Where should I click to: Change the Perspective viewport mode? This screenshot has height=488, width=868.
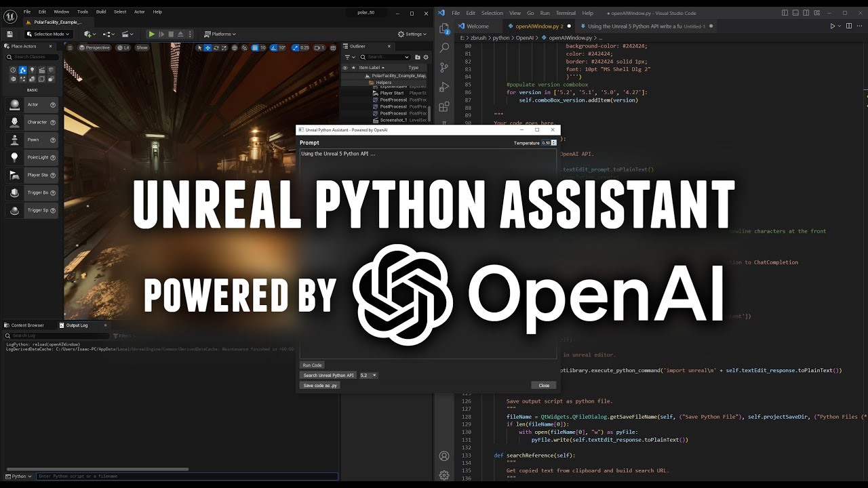(94, 47)
